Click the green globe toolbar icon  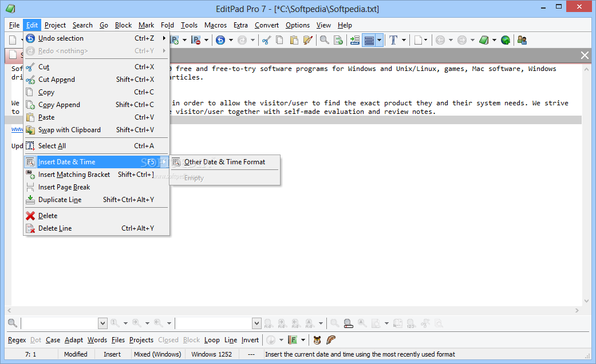(506, 40)
